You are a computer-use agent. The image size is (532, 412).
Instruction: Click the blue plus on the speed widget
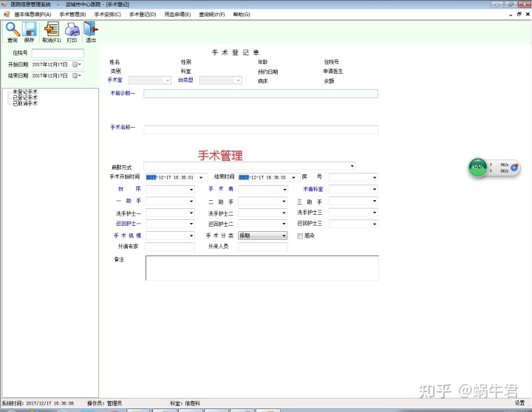[514, 167]
